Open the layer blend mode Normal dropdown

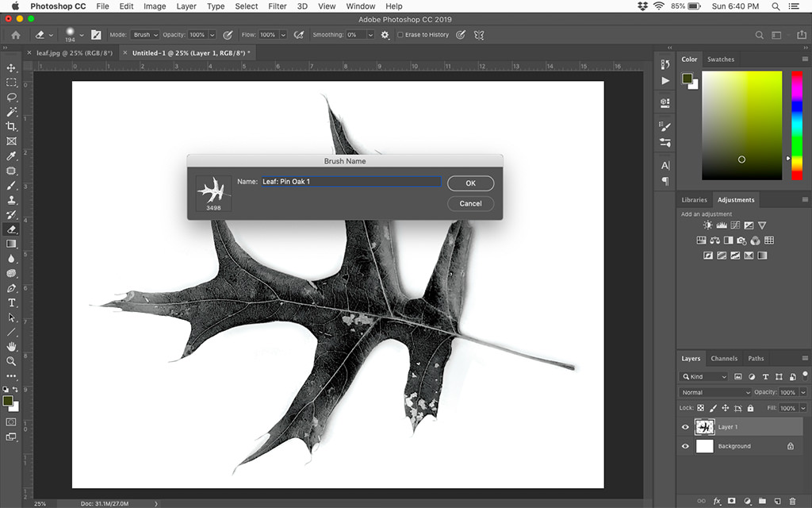(715, 392)
